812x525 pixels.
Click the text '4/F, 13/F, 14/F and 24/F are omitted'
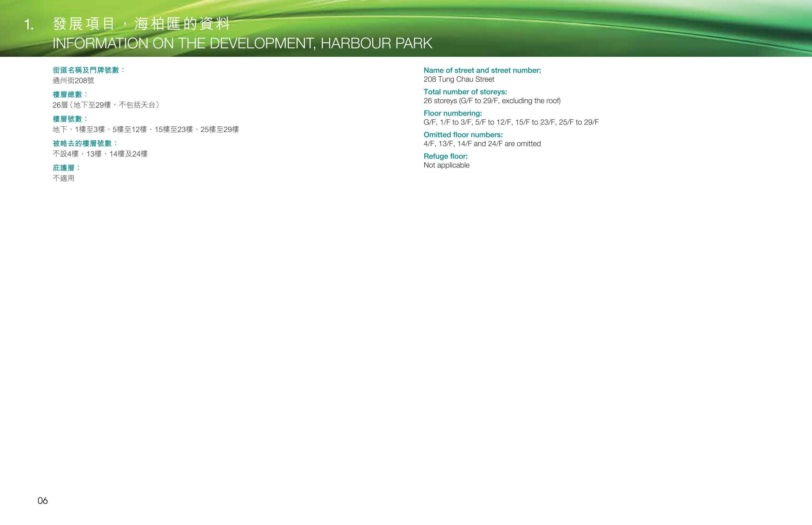[482, 144]
